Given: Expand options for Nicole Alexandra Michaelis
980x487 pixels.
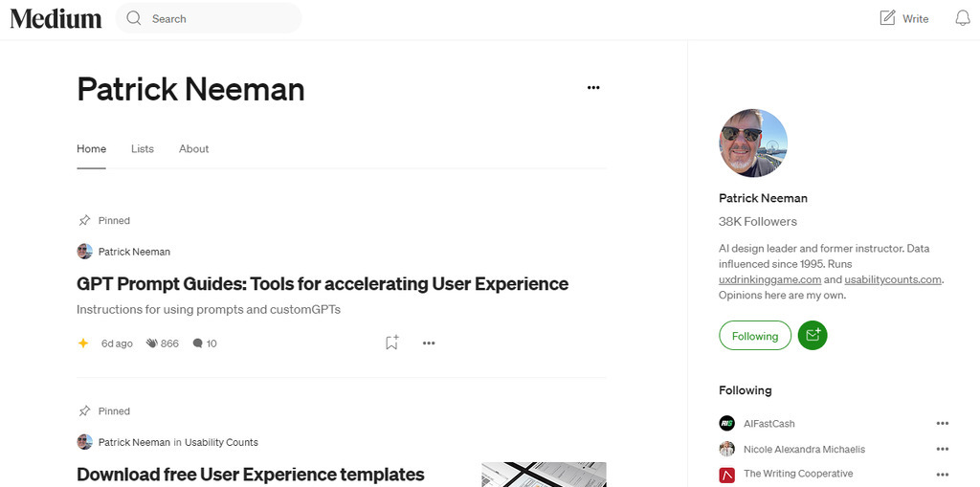Looking at the screenshot, I should click(x=943, y=449).
